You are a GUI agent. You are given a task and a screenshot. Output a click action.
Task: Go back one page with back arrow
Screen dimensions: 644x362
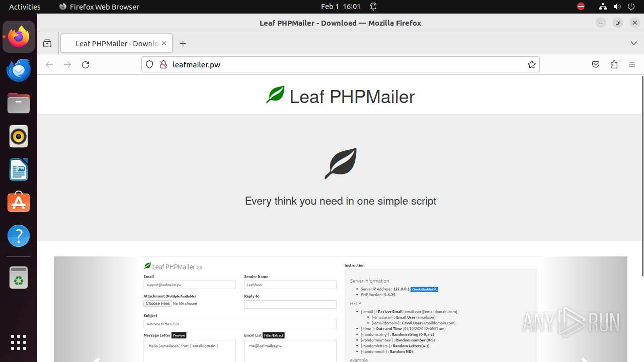click(x=49, y=64)
